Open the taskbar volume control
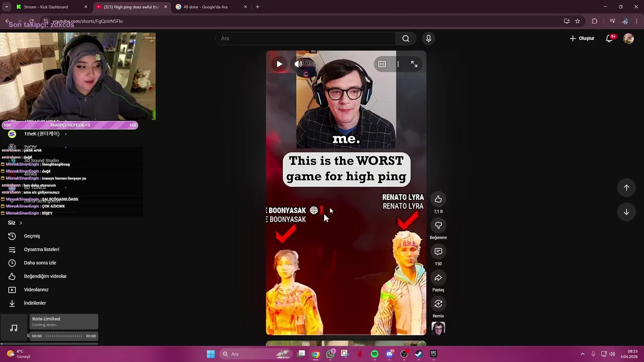The image size is (644, 362). pyautogui.click(x=612, y=354)
